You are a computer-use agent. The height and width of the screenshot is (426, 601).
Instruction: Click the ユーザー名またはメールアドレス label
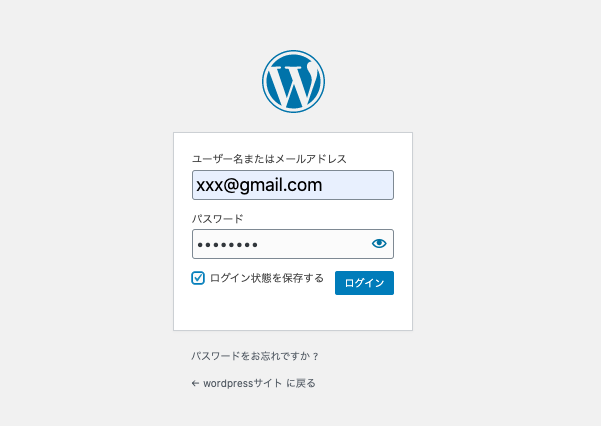[269, 159]
